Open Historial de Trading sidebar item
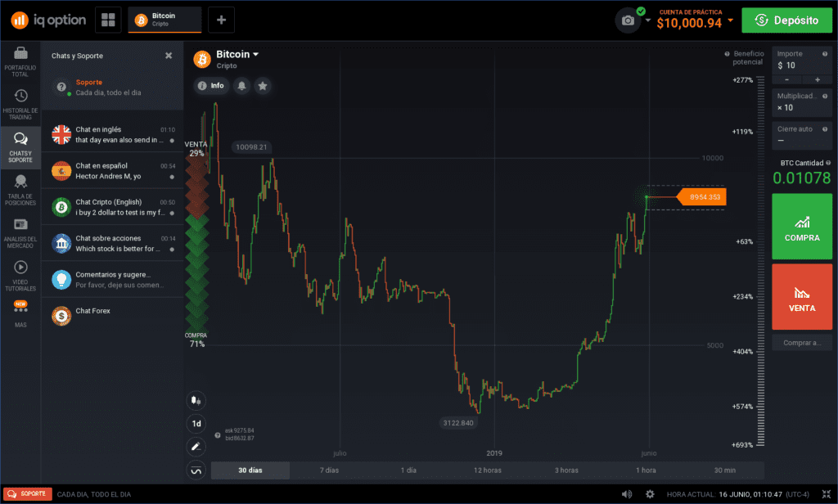 20,105
